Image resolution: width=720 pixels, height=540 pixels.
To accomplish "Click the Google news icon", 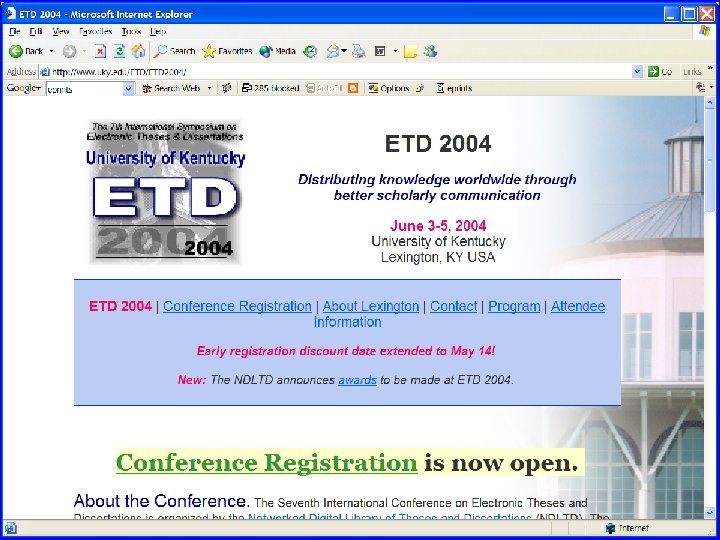I will click(x=226, y=88).
